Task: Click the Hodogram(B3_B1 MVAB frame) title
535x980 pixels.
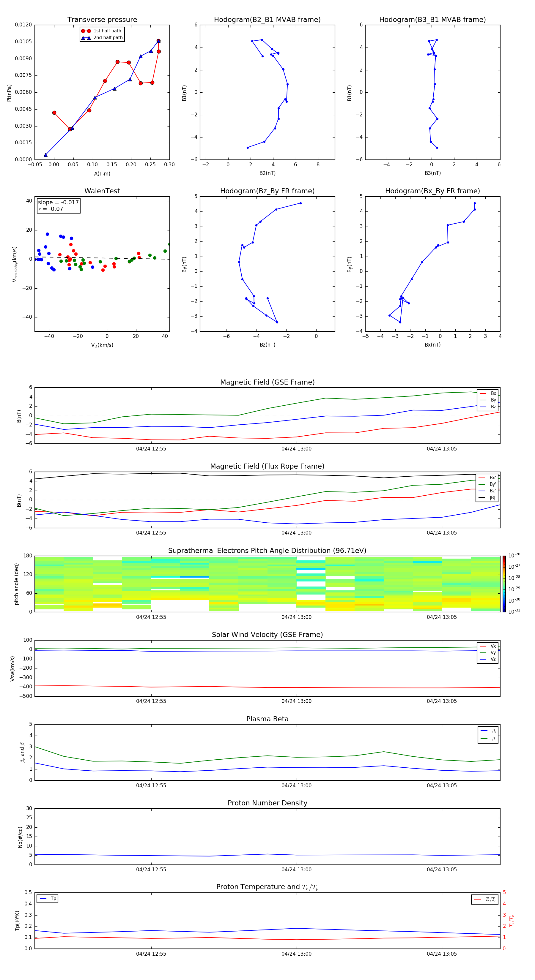Action: tap(432, 20)
